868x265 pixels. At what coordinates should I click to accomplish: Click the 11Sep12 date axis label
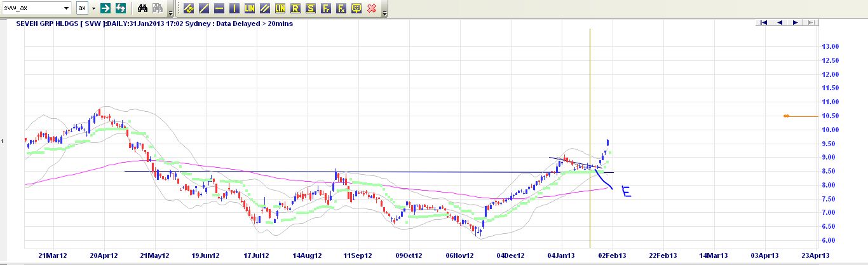pos(357,255)
